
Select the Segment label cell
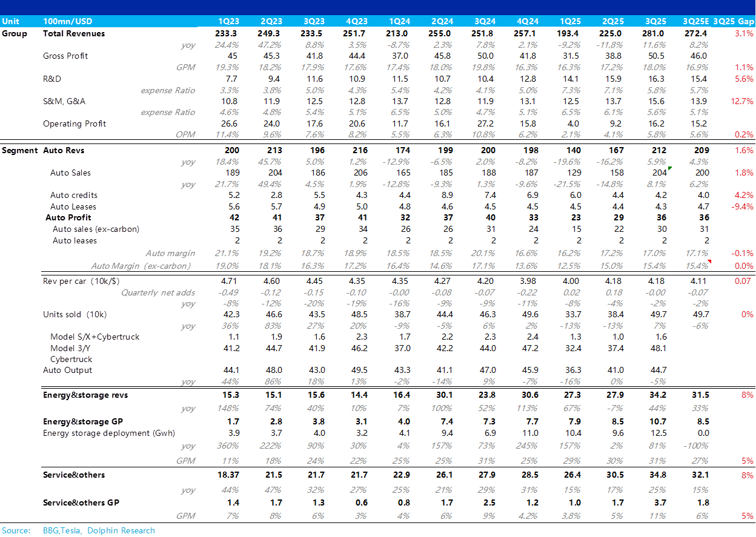tap(19, 150)
